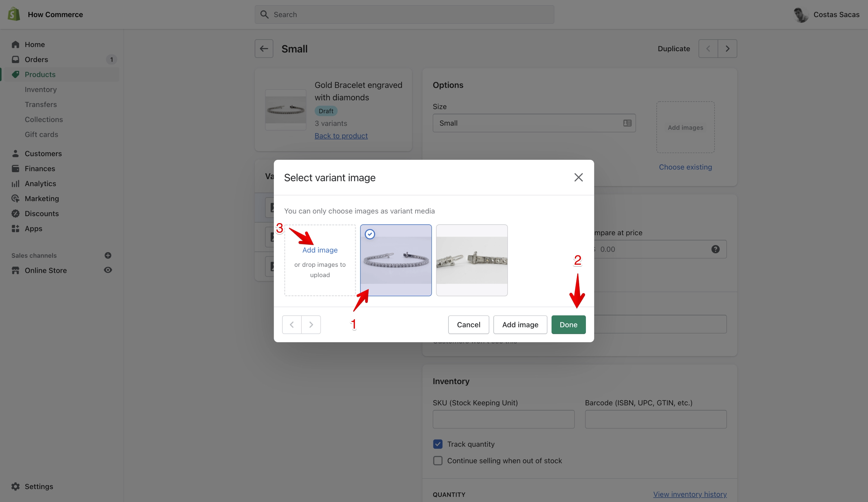The height and width of the screenshot is (502, 868).
Task: Open Inventory in sidebar
Action: click(x=41, y=89)
